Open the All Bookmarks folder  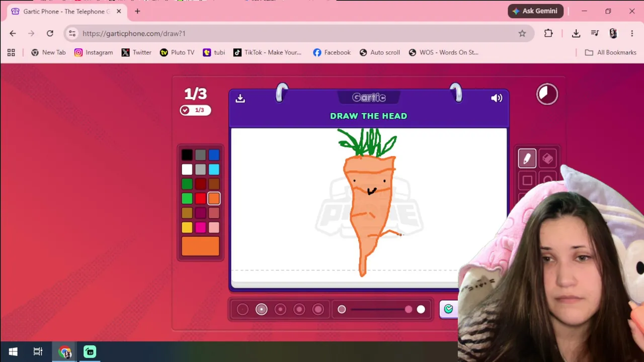tap(611, 52)
